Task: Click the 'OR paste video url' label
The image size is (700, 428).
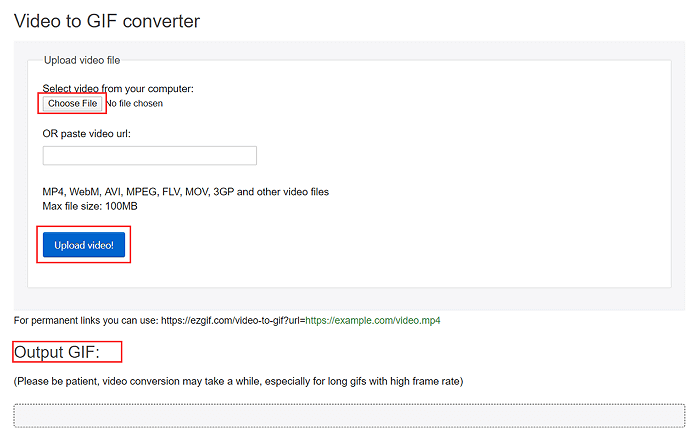Action: (x=86, y=133)
